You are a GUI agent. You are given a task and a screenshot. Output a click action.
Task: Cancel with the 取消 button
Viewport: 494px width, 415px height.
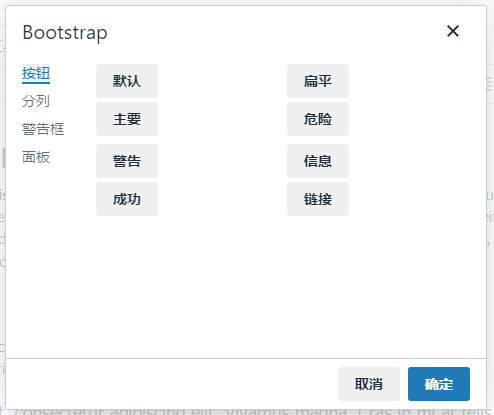click(369, 384)
